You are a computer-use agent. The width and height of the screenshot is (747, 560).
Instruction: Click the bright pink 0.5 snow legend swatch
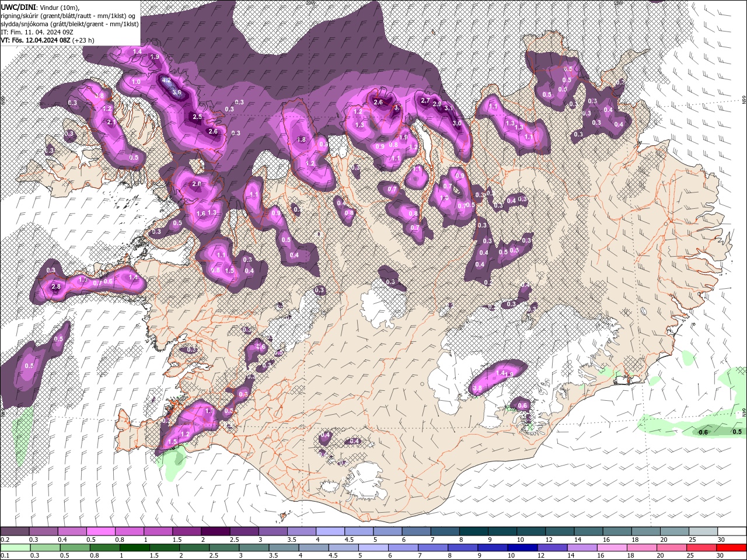pos(100,531)
